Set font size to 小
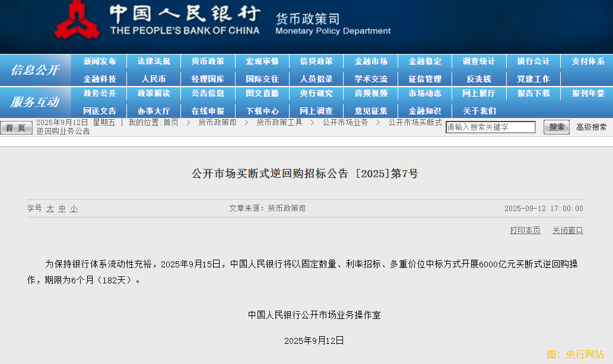The width and height of the screenshot is (613, 364). [74, 209]
